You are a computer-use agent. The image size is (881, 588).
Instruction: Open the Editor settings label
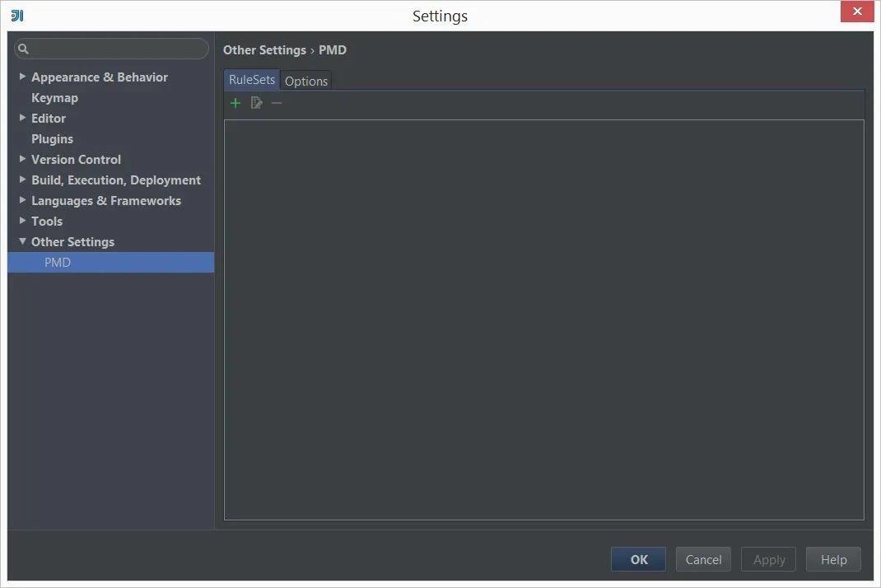tap(49, 118)
